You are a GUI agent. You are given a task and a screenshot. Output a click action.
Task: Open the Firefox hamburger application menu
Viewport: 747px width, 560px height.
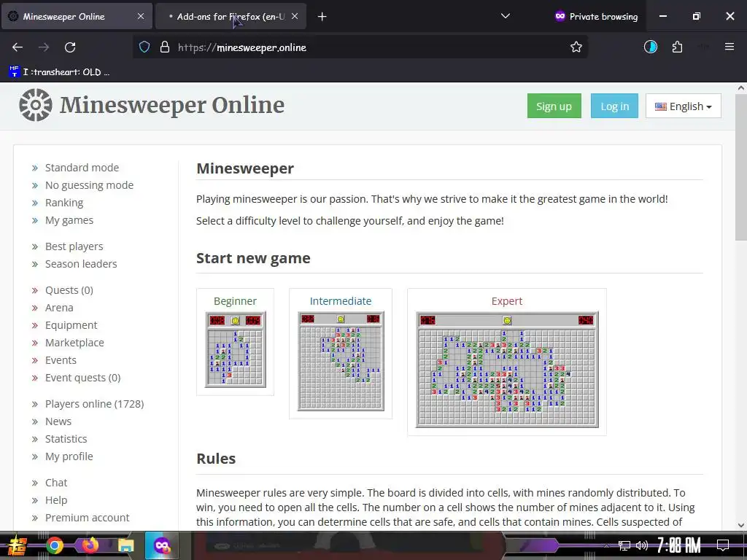pos(729,47)
